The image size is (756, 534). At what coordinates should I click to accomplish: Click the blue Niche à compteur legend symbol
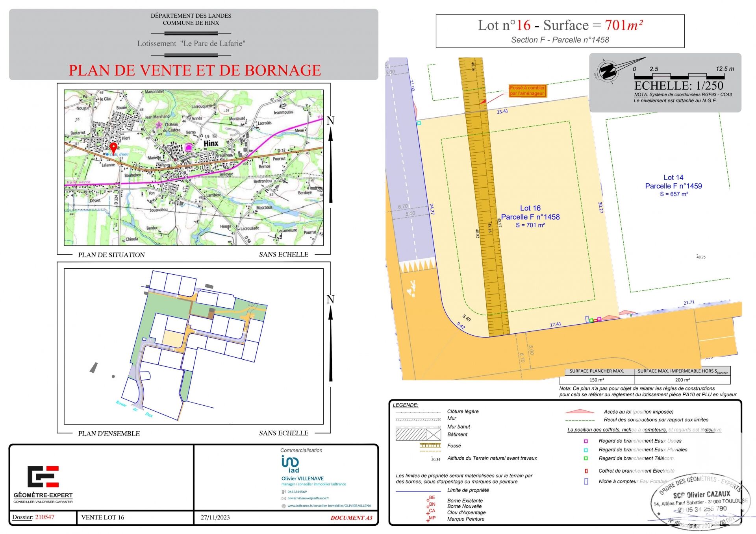click(586, 481)
